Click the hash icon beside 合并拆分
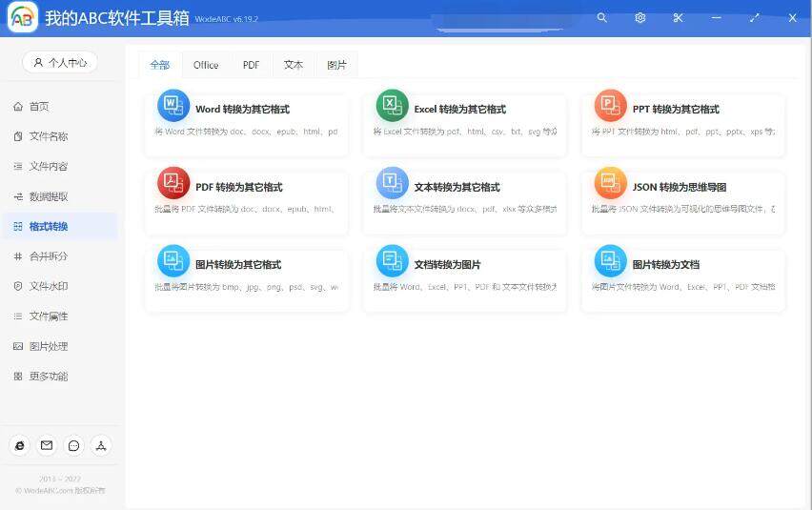This screenshot has height=510, width=812. click(x=18, y=256)
